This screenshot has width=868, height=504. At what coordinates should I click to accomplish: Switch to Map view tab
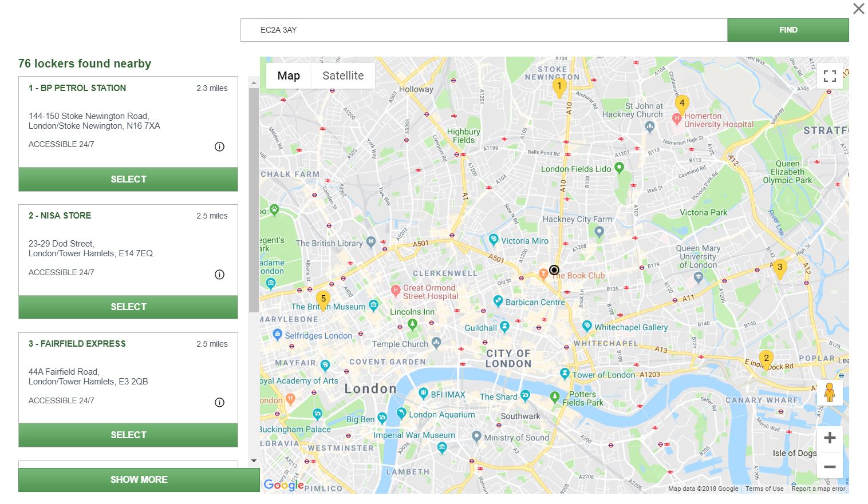(x=289, y=76)
